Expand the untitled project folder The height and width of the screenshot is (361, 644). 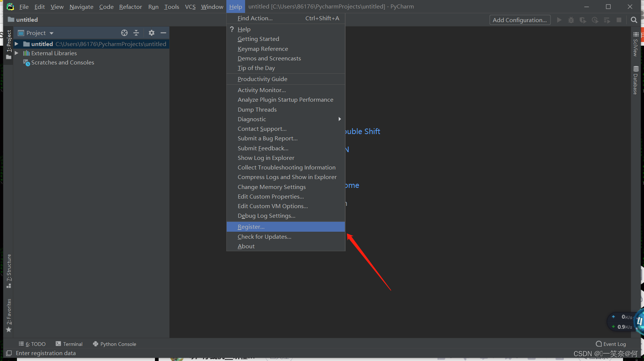17,44
